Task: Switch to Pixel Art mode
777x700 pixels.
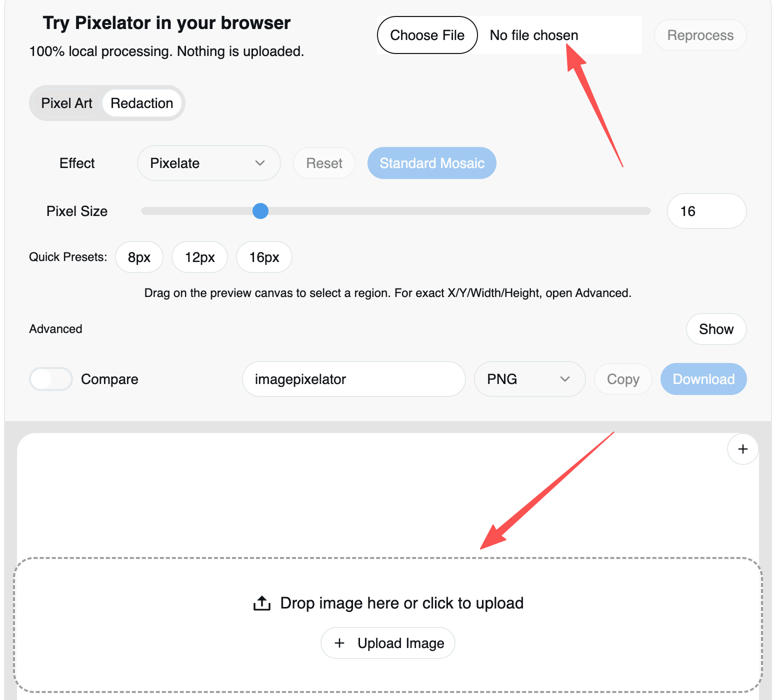Action: click(x=66, y=103)
